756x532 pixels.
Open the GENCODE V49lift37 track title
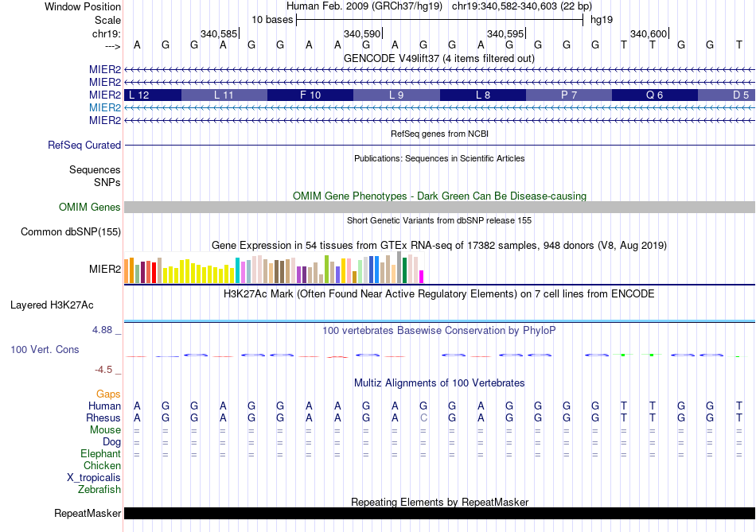439,58
